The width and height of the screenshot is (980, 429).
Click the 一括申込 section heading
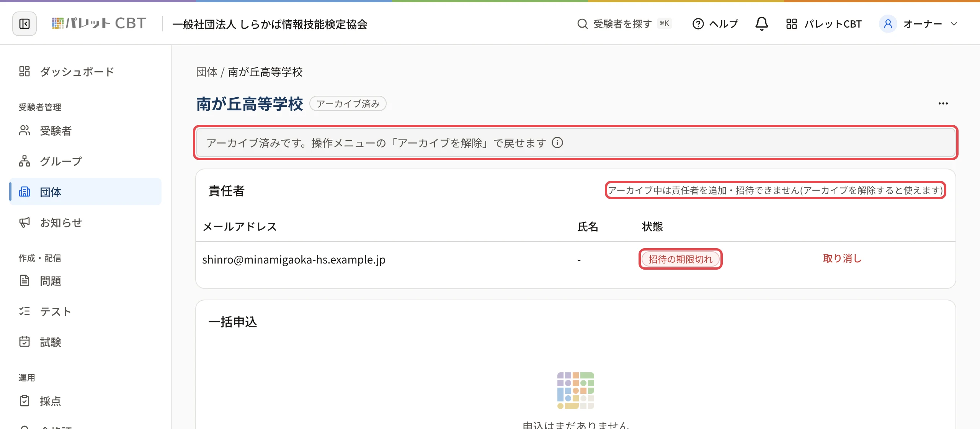[232, 322]
